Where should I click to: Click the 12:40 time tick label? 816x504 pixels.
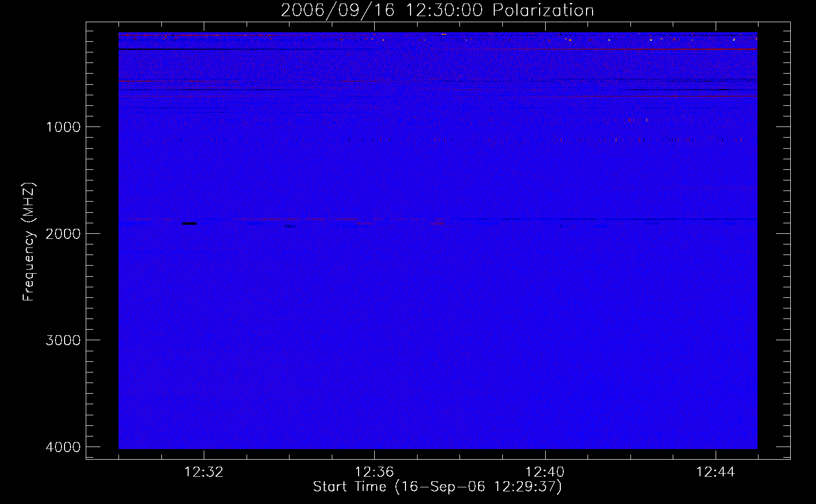point(545,472)
